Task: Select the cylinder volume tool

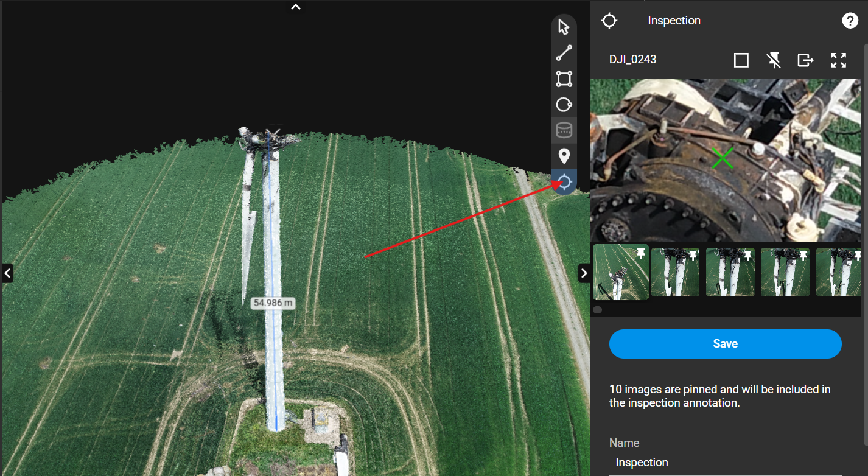Action: (564, 130)
